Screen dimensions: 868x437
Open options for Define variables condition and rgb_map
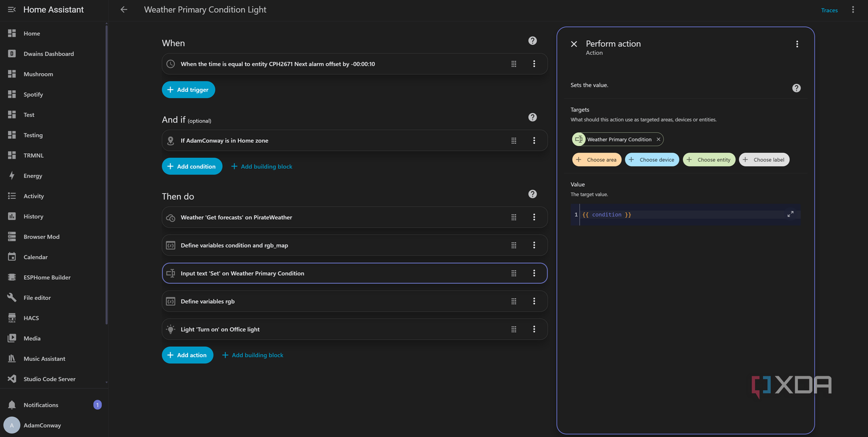coord(534,245)
